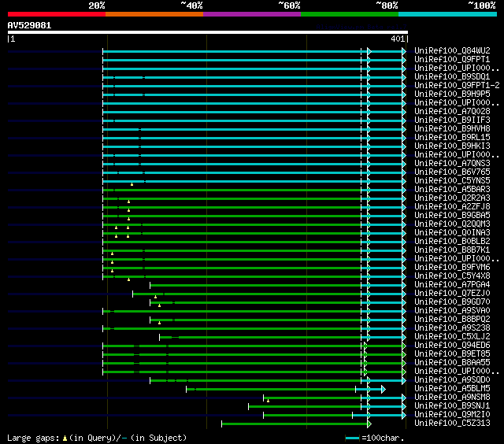This screenshot has width=504, height=444.
Task: Click the UniRef100_C5Z313 label
Action: coord(452,424)
